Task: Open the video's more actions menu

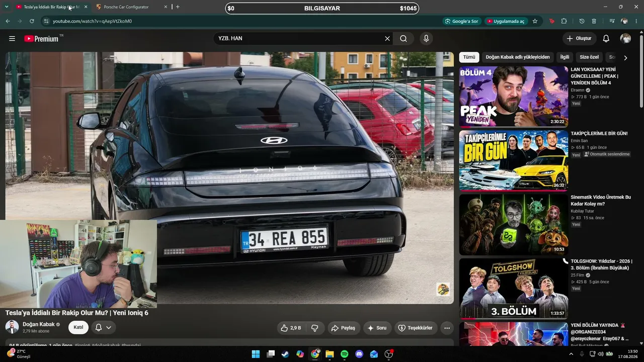Action: coord(447,328)
